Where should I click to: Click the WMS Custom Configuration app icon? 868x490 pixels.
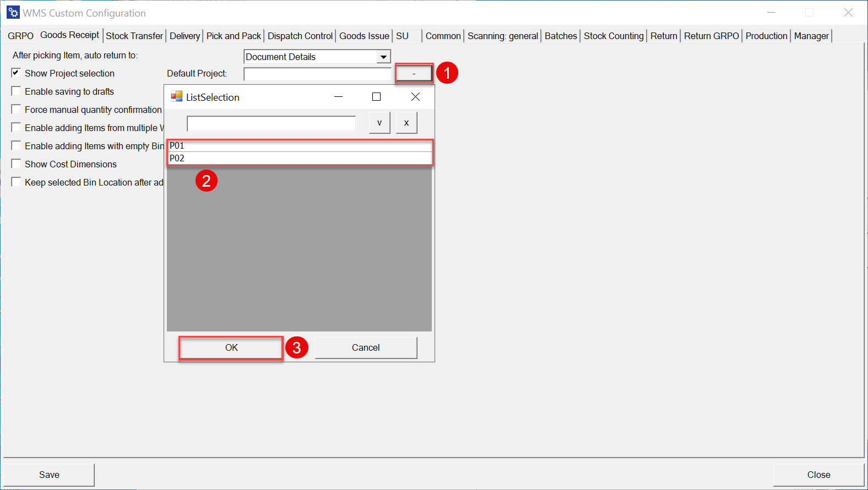coord(13,12)
